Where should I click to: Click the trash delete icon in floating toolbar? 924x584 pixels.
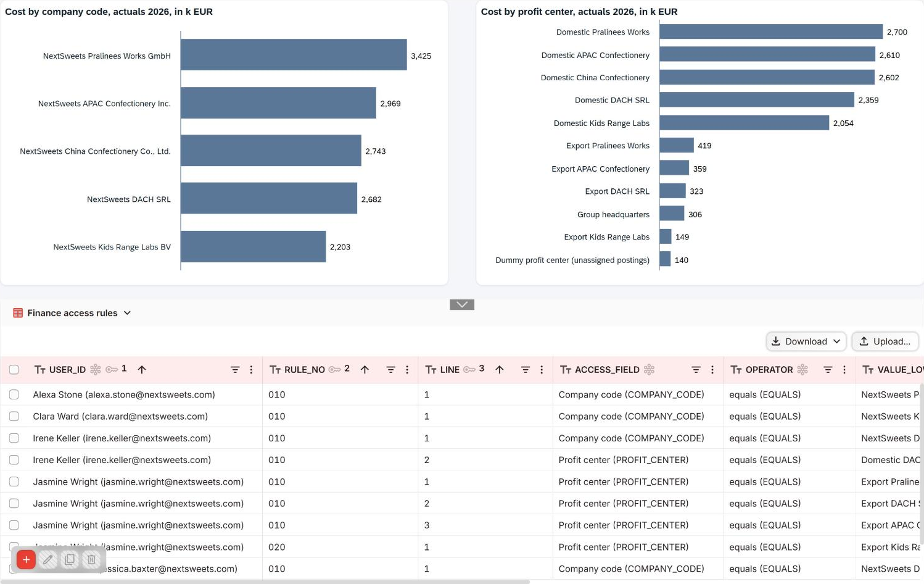click(91, 559)
